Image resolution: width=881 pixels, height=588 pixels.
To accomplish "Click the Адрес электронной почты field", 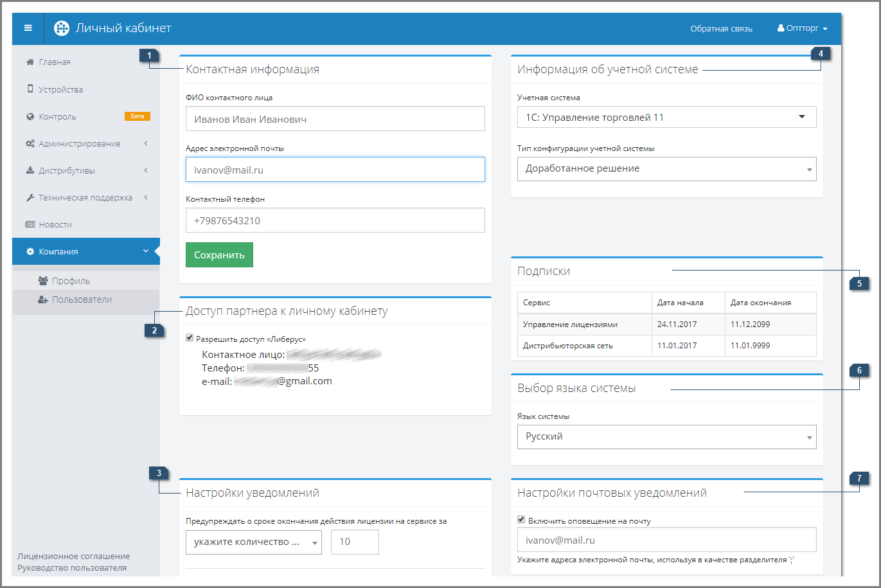I will click(335, 170).
